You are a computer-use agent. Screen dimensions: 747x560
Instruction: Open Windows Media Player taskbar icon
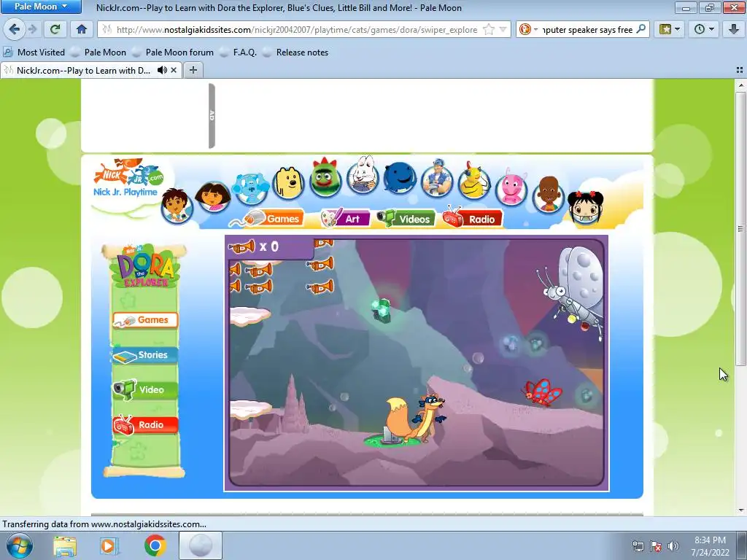click(x=109, y=545)
